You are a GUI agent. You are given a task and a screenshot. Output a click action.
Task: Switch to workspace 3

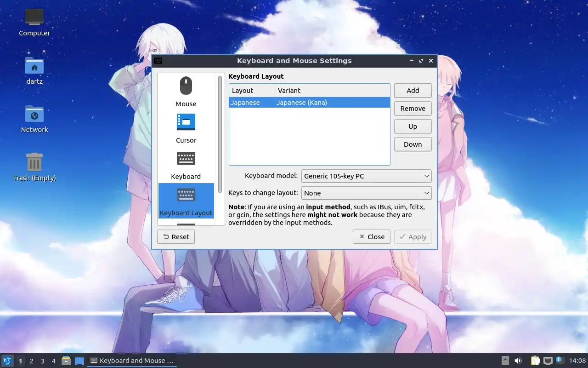coord(43,361)
